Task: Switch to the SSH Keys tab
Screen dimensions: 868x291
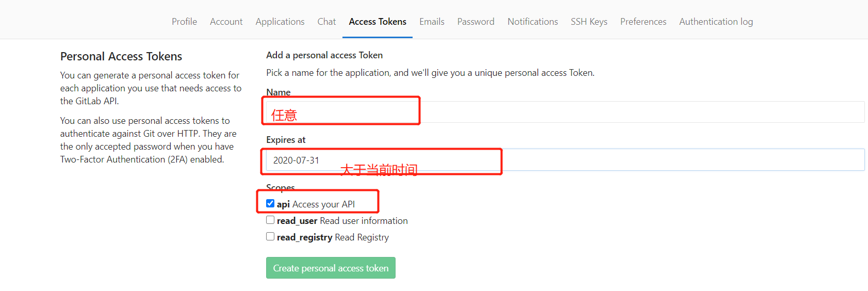Action: point(589,22)
